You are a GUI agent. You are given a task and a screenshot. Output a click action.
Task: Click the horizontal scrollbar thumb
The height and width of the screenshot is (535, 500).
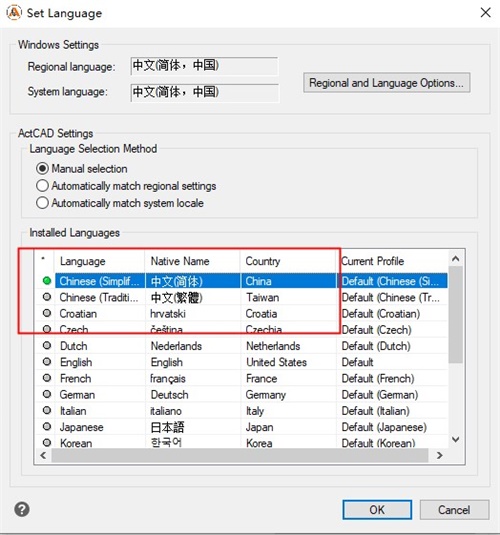tap(240, 455)
